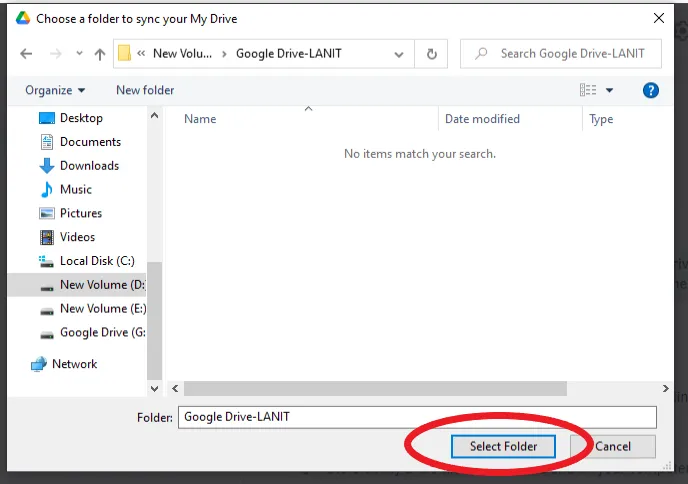
Task: Open the Recent locations dropdown chevron
Action: pyautogui.click(x=77, y=54)
